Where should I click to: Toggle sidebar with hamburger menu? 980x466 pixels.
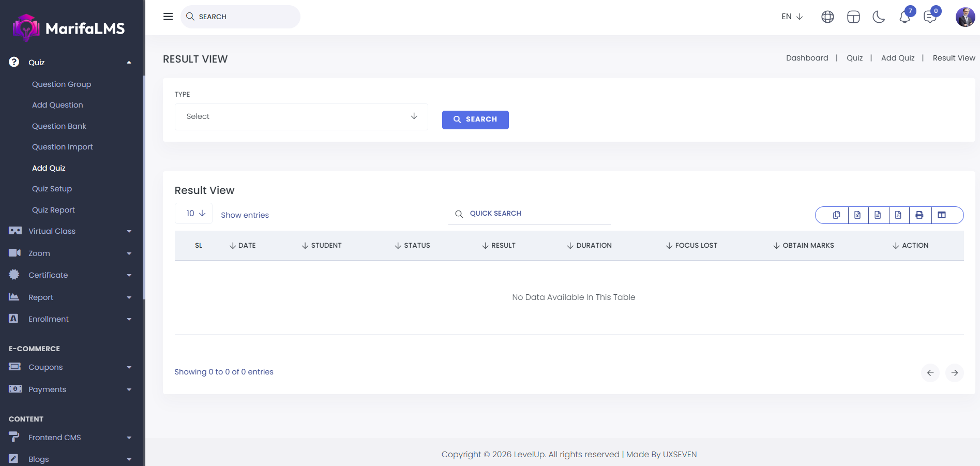pyautogui.click(x=168, y=17)
